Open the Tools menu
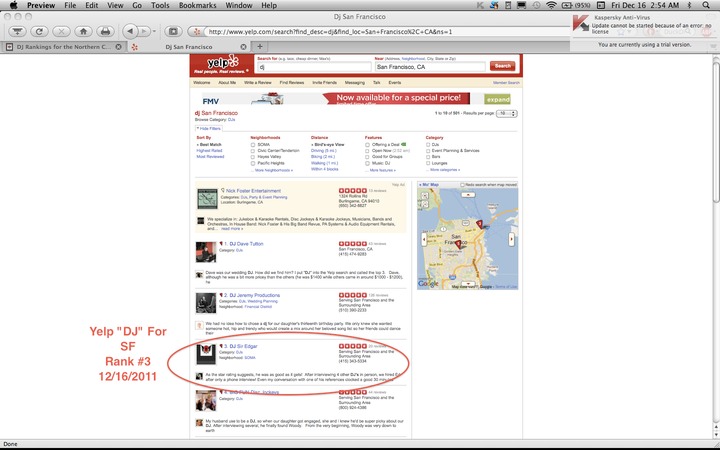The width and height of the screenshot is (720, 450). pos(160,6)
